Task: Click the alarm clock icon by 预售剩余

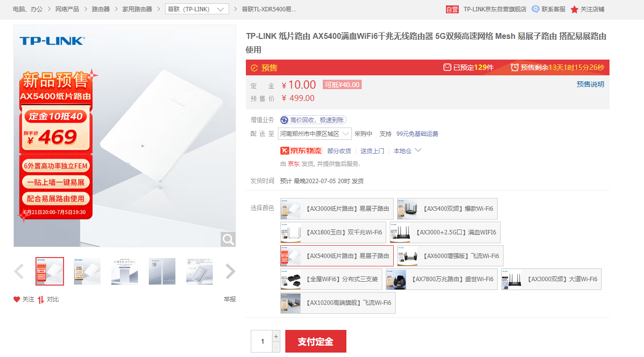Action: pos(515,67)
